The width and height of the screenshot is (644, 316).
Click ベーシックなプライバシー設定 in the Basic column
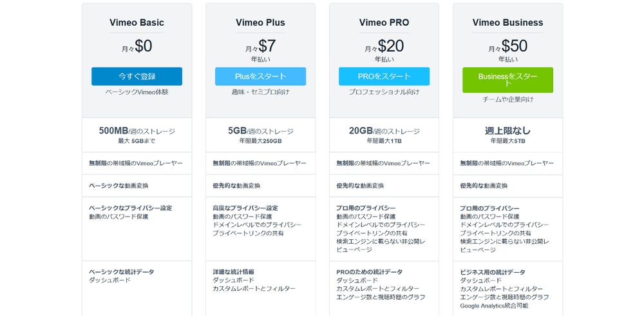(x=131, y=208)
